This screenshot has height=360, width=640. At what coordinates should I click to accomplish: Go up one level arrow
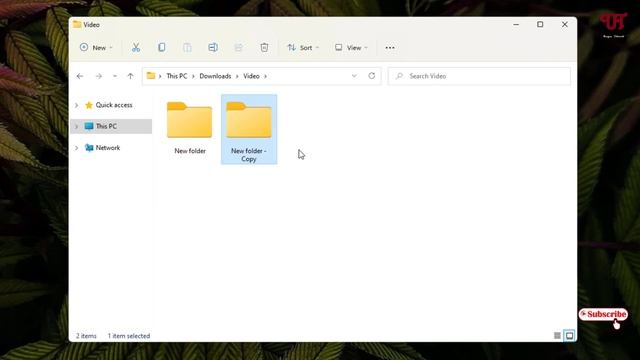(130, 76)
